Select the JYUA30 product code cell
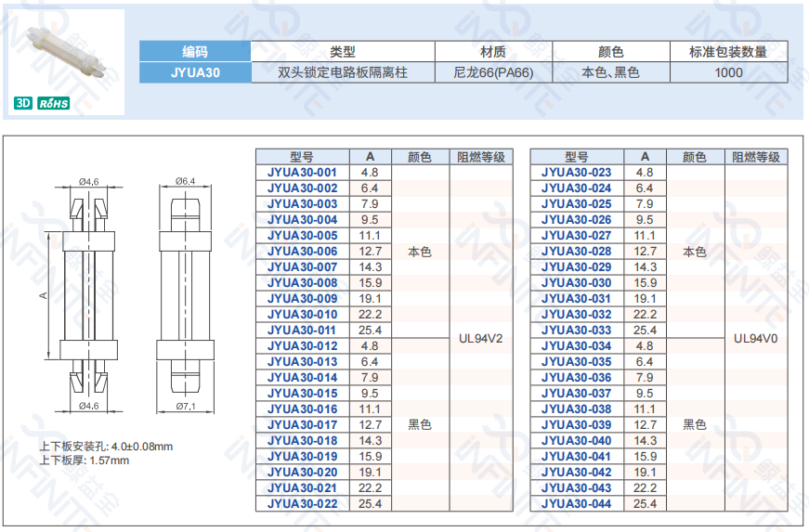The height and width of the screenshot is (532, 809). pos(195,72)
